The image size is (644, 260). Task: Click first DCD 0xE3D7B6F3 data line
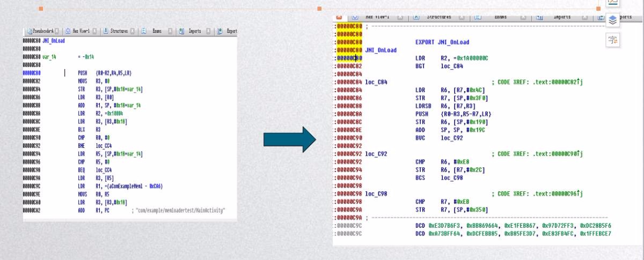coord(513,226)
